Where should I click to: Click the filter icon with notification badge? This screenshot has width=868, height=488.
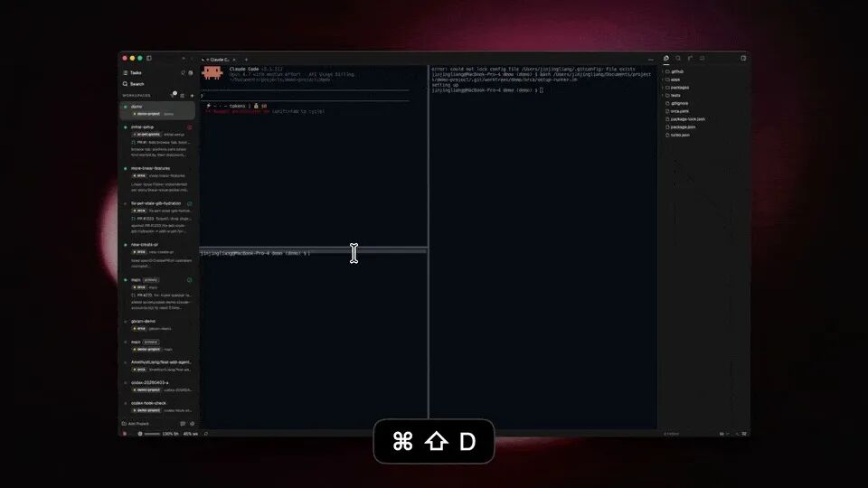coord(174,95)
